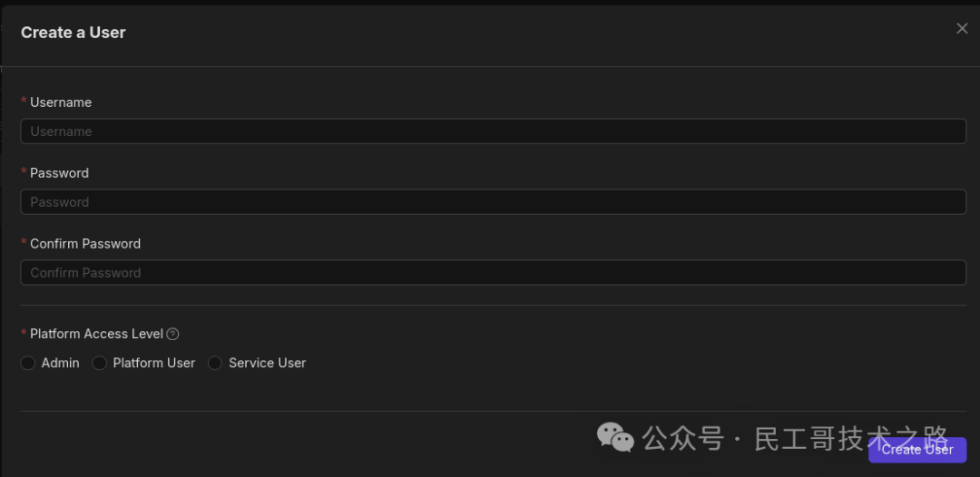Image resolution: width=980 pixels, height=477 pixels.
Task: Click the asterisk next to Confirm Password
Action: click(24, 243)
